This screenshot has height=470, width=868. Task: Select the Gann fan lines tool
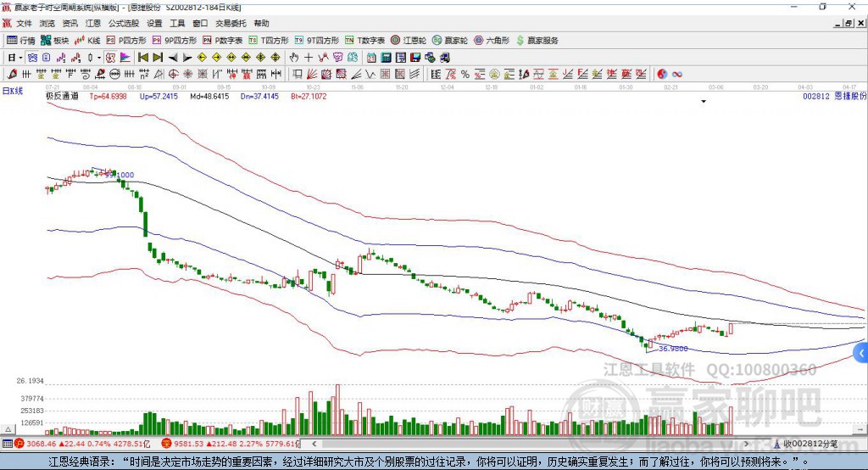[312, 74]
